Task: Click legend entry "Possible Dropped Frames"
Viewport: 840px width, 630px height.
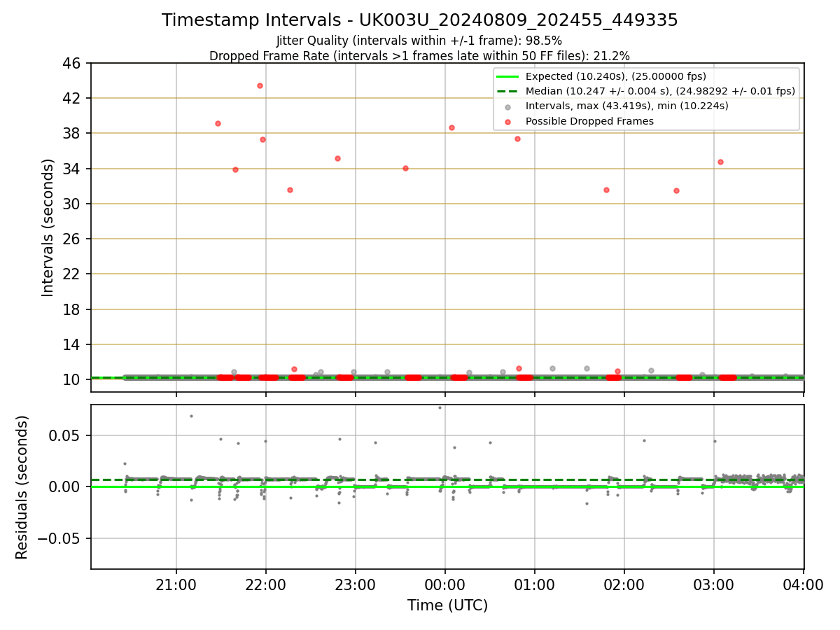Action: [589, 121]
